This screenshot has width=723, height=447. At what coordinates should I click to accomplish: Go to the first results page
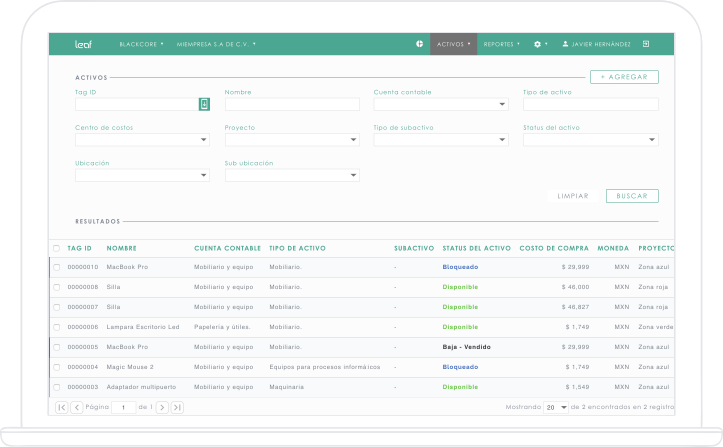[62, 407]
